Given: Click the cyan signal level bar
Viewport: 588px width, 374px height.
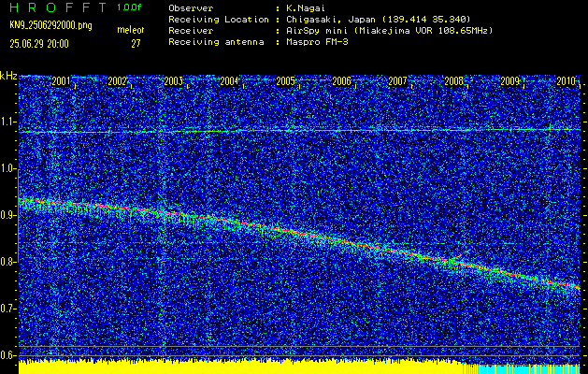Looking at the screenshot, I should pyautogui.click(x=522, y=368).
